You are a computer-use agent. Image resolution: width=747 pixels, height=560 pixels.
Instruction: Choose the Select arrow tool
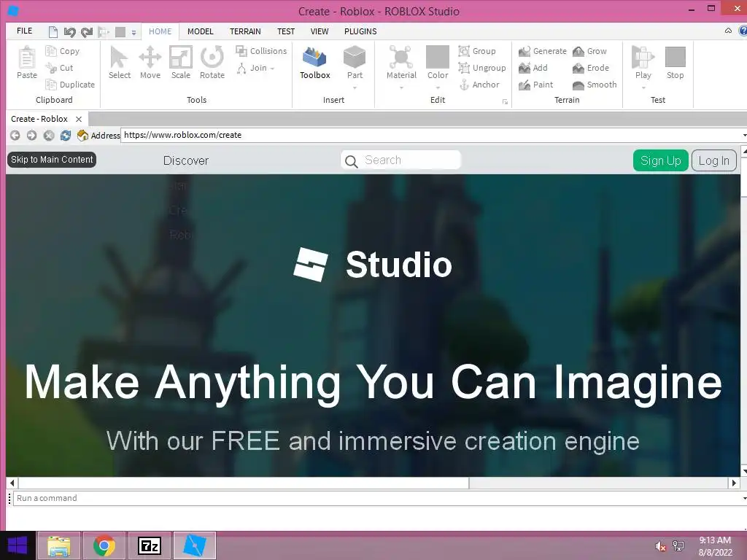click(x=119, y=58)
